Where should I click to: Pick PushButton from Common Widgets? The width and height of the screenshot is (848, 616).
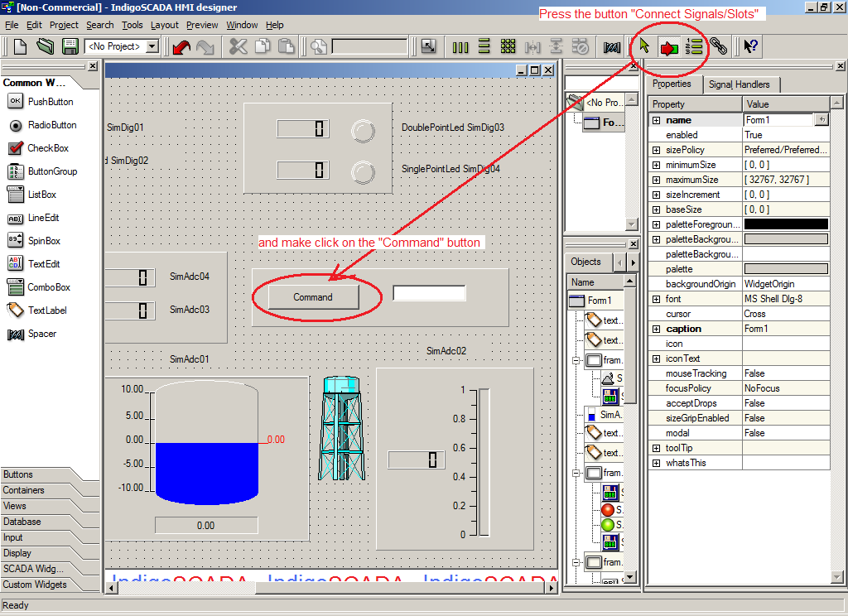point(41,102)
